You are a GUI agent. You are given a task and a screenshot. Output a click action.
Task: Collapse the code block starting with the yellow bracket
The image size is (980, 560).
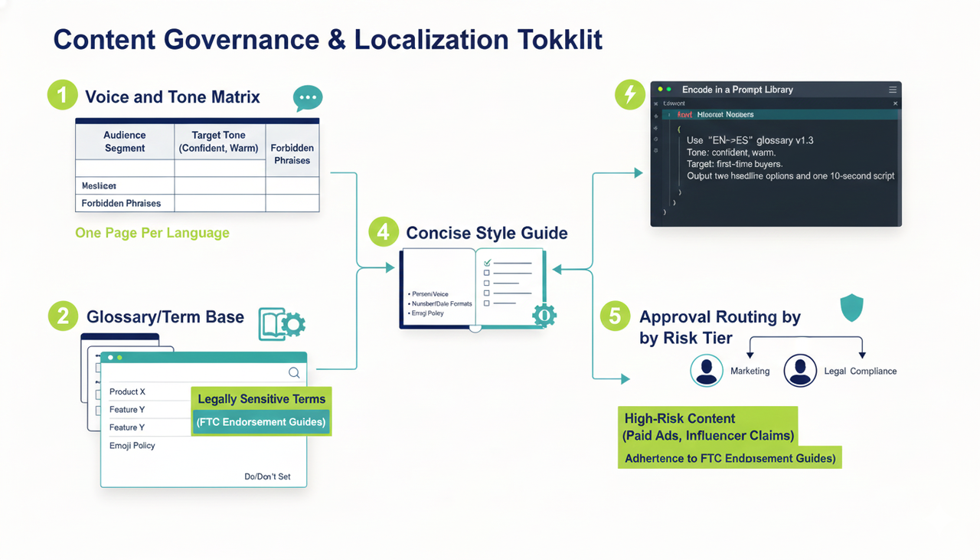680,129
